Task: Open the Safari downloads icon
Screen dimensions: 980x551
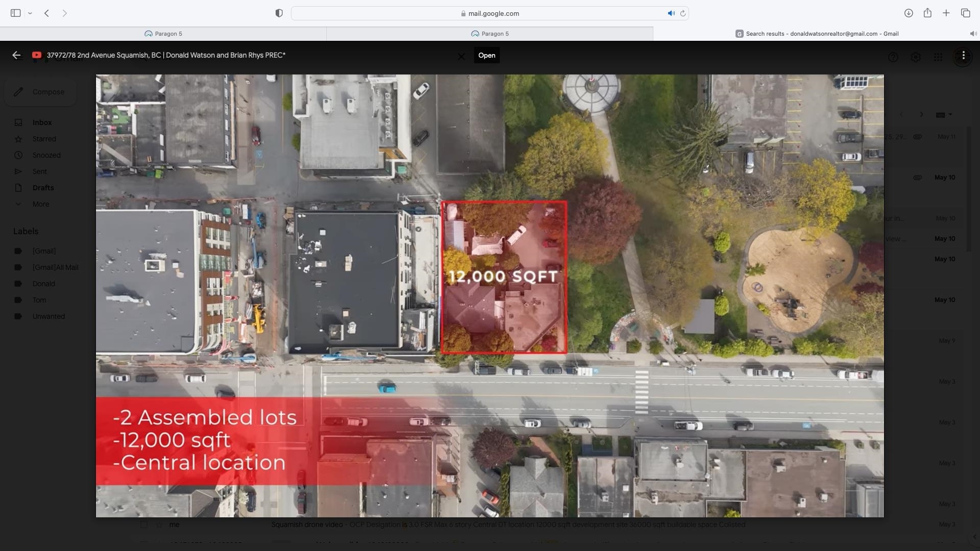Action: [x=909, y=13]
